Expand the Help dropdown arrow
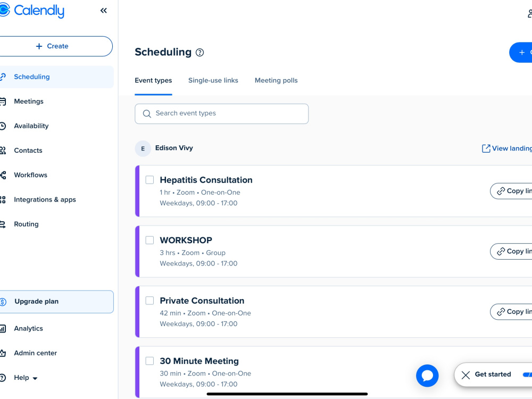 click(x=35, y=378)
